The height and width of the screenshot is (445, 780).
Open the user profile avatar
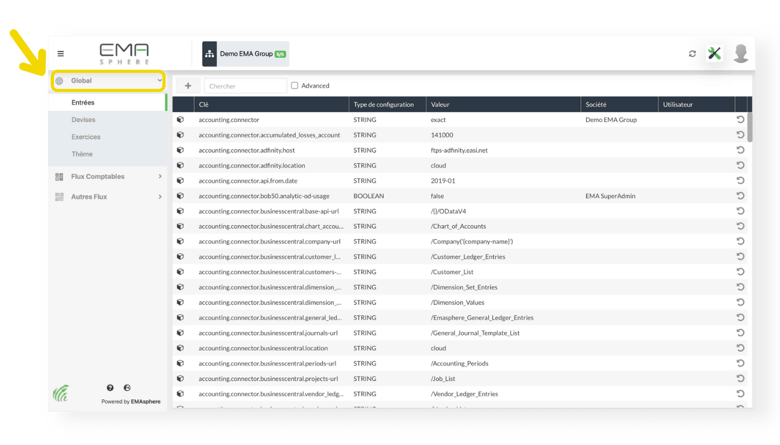click(741, 53)
